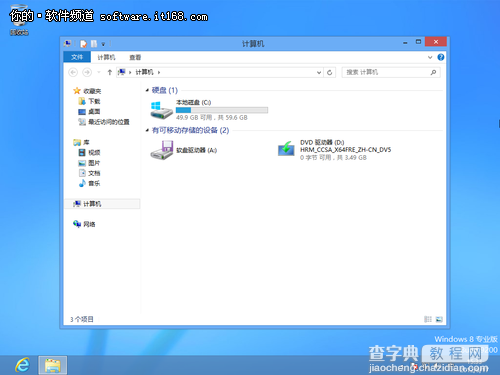
Task: Minimize the 计算机 window
Action: point(405,43)
